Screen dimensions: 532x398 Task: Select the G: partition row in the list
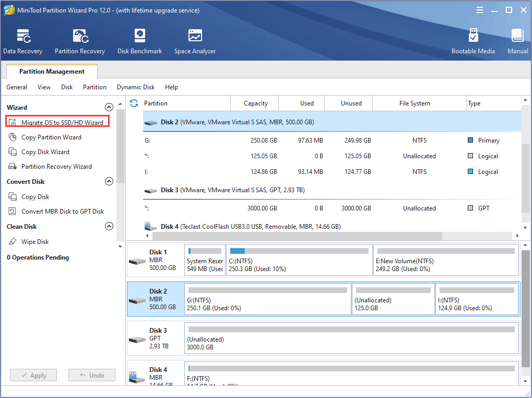(x=332, y=141)
